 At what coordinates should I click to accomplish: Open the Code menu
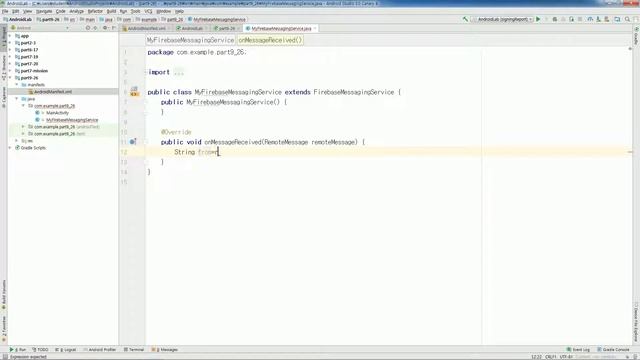coord(60,11)
